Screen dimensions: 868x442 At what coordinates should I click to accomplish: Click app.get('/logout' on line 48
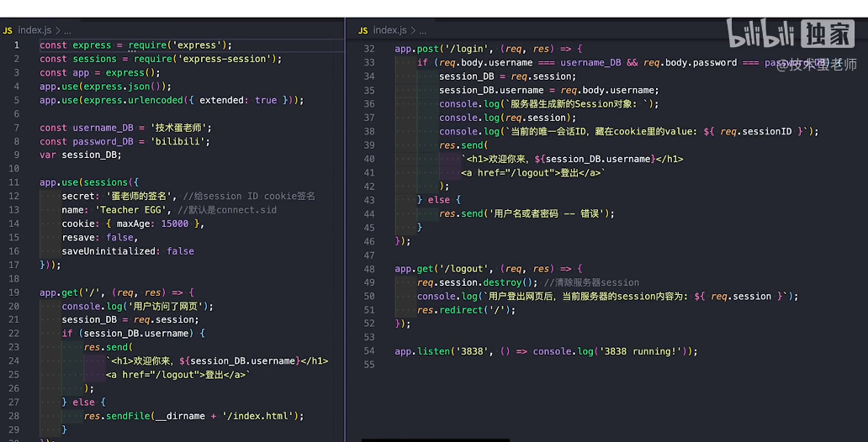point(445,268)
